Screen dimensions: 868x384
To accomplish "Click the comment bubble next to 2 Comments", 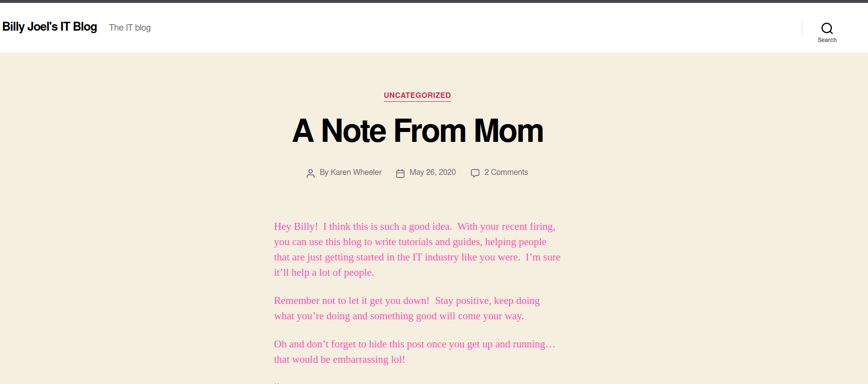I will click(475, 172).
